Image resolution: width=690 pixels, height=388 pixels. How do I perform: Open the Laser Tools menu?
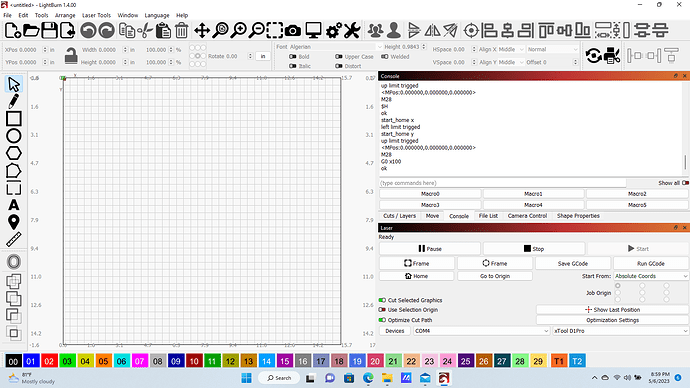[96, 15]
